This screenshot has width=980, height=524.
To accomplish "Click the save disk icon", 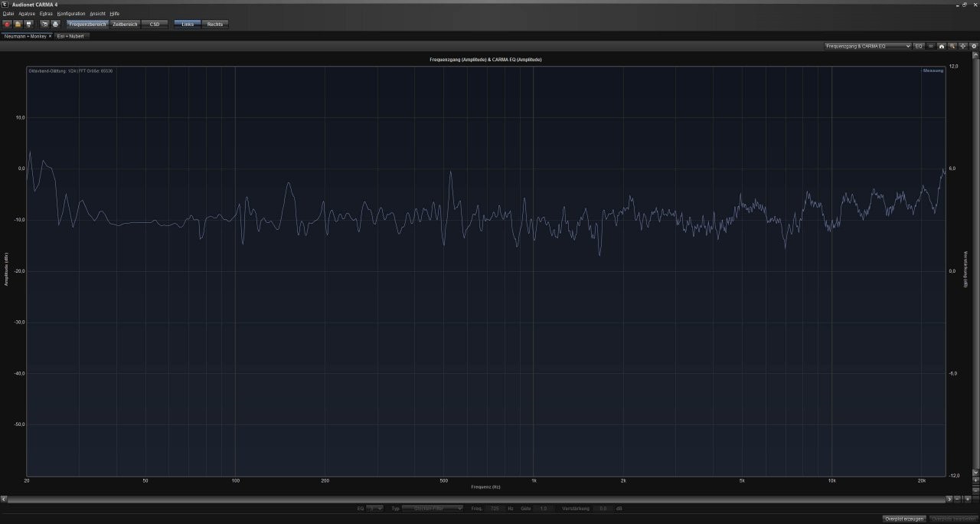I will coord(28,25).
